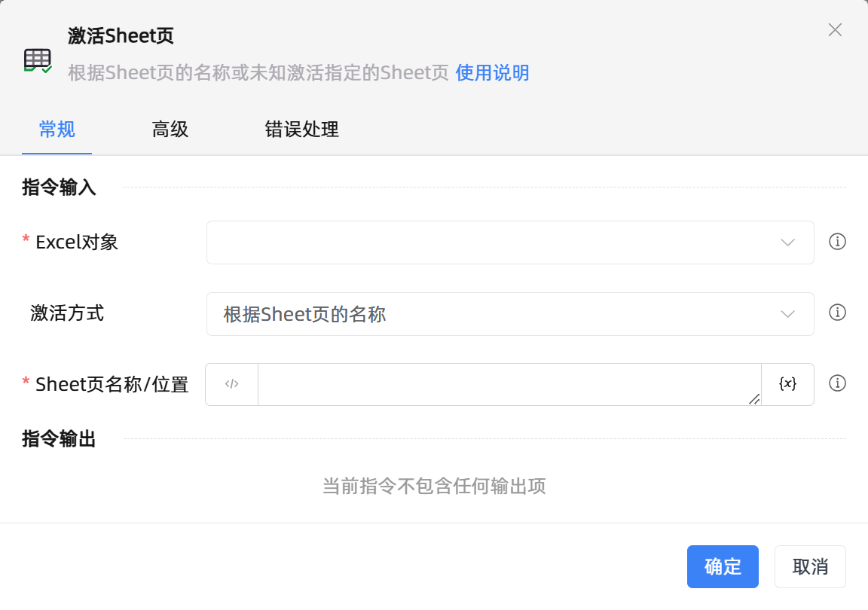Cancel with the 取消 button

tap(810, 566)
